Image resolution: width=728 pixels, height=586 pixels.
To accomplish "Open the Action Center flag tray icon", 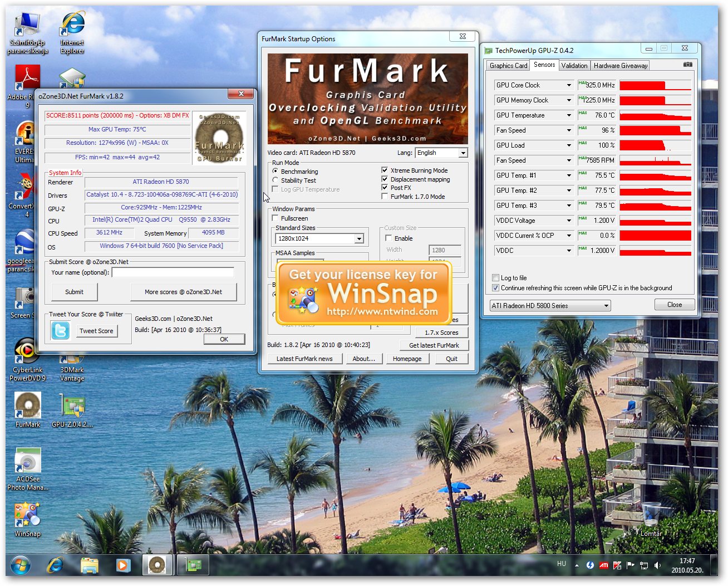I will 631,565.
